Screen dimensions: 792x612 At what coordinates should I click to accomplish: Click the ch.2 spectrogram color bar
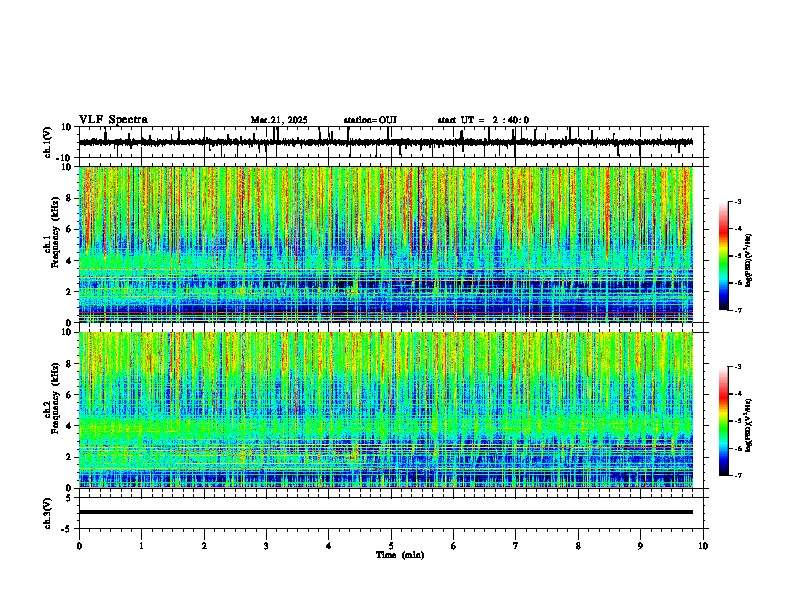click(724, 421)
